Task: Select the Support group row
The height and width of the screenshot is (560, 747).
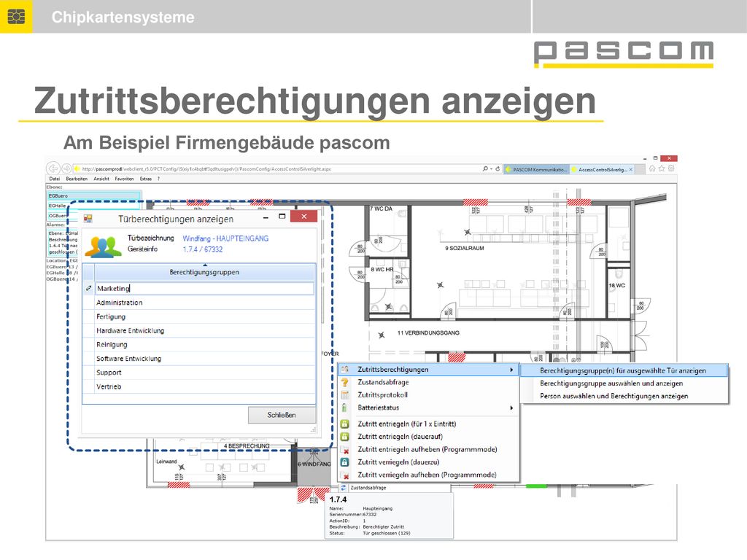Action: 199,373
